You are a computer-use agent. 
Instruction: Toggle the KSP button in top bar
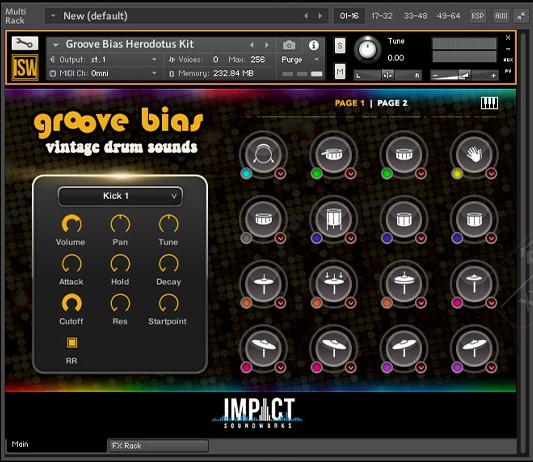point(477,16)
